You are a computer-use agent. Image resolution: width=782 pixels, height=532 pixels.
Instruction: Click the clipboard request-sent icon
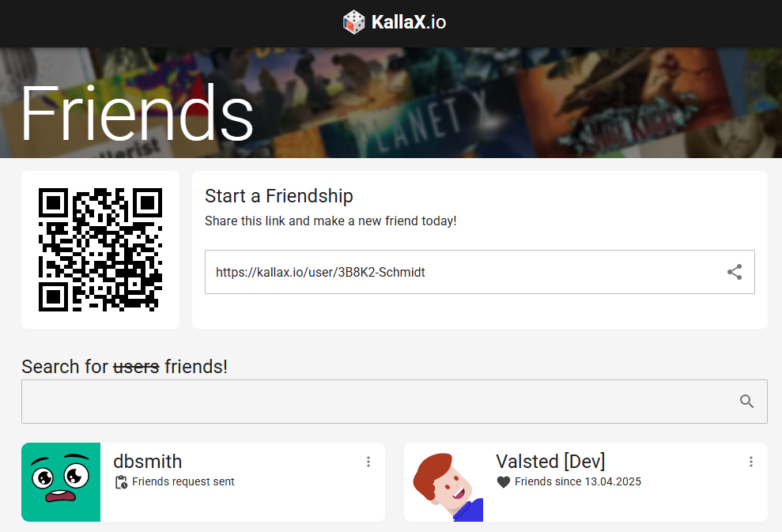coord(121,482)
